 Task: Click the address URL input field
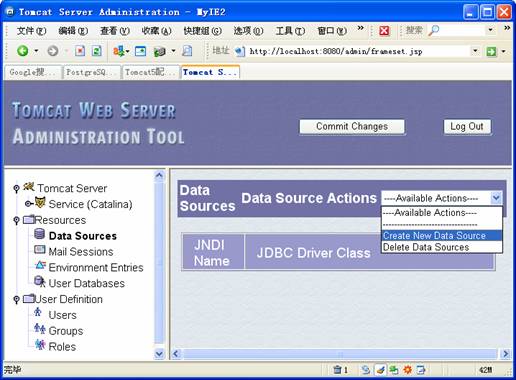[x=358, y=51]
